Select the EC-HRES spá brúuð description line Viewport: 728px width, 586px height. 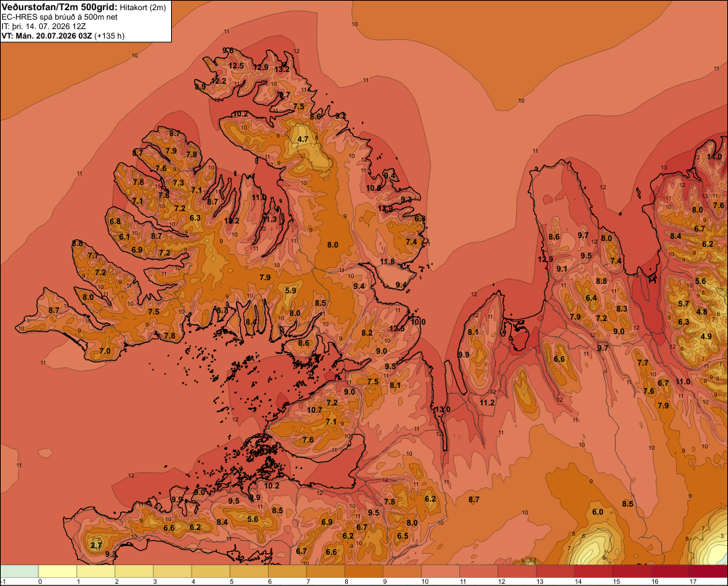tap(60, 17)
